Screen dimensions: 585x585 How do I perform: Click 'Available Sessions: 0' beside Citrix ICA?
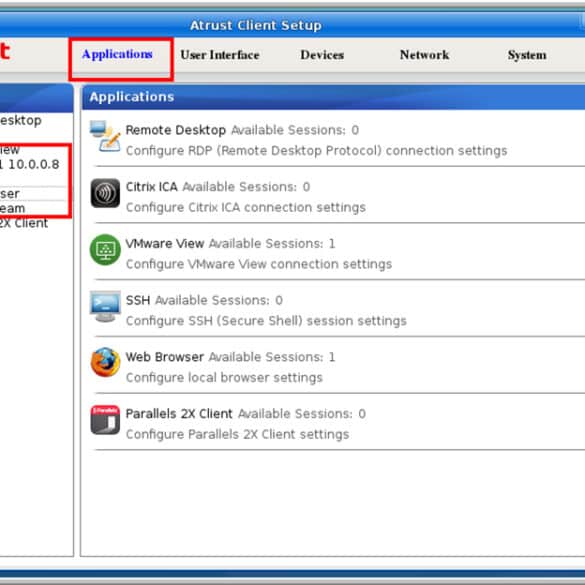[246, 187]
